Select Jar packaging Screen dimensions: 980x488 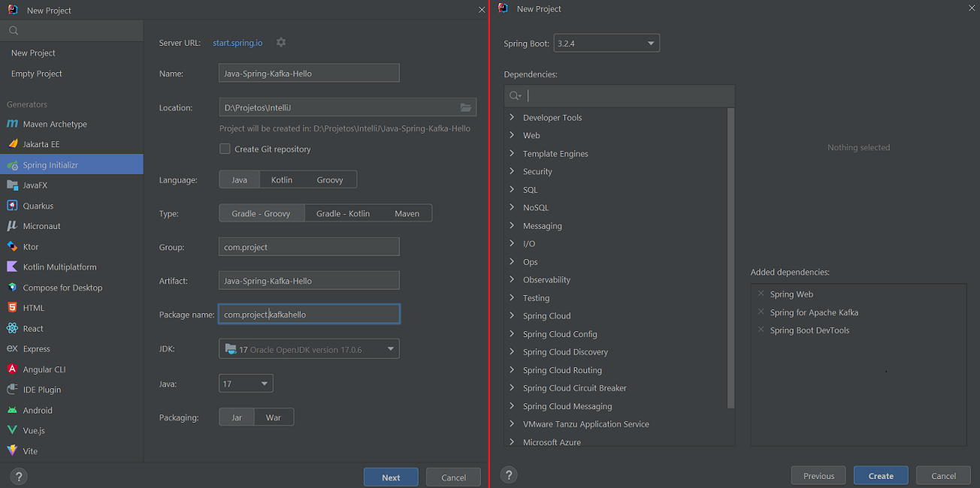[237, 417]
